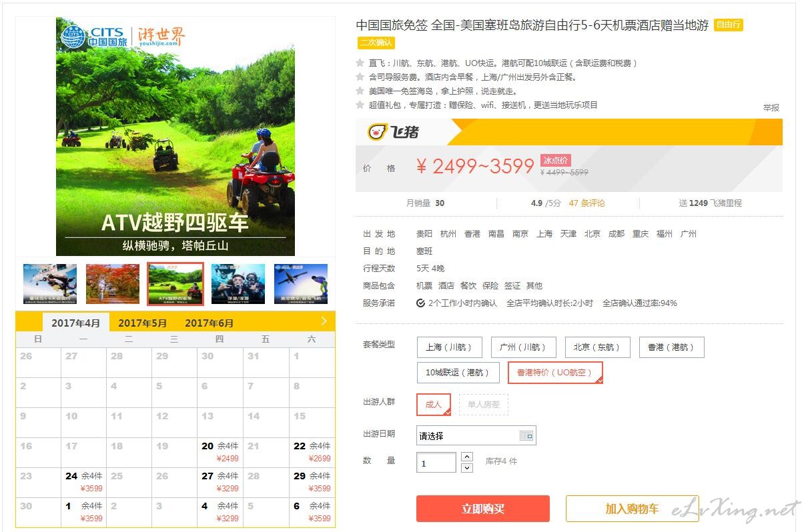Decrease quantity with the down arrow
Image resolution: width=808 pixels, height=532 pixels.
coord(467,467)
